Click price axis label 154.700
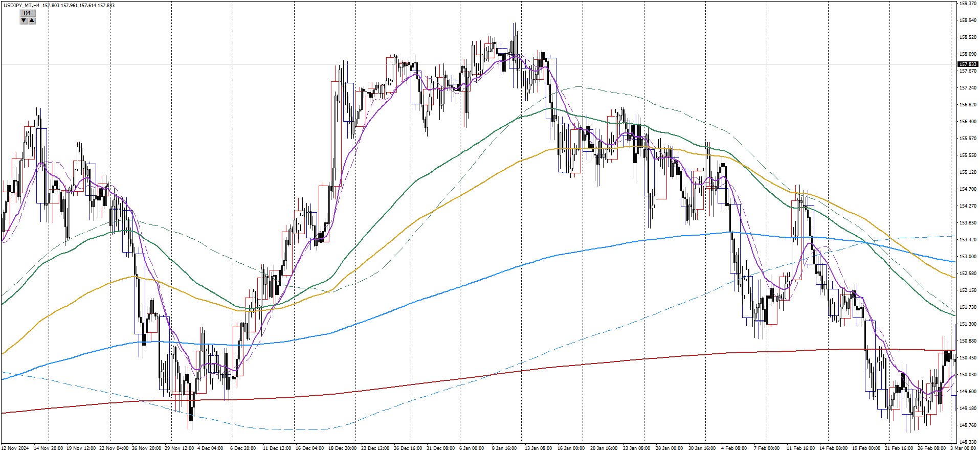This screenshot has height=454, width=980. [968, 189]
